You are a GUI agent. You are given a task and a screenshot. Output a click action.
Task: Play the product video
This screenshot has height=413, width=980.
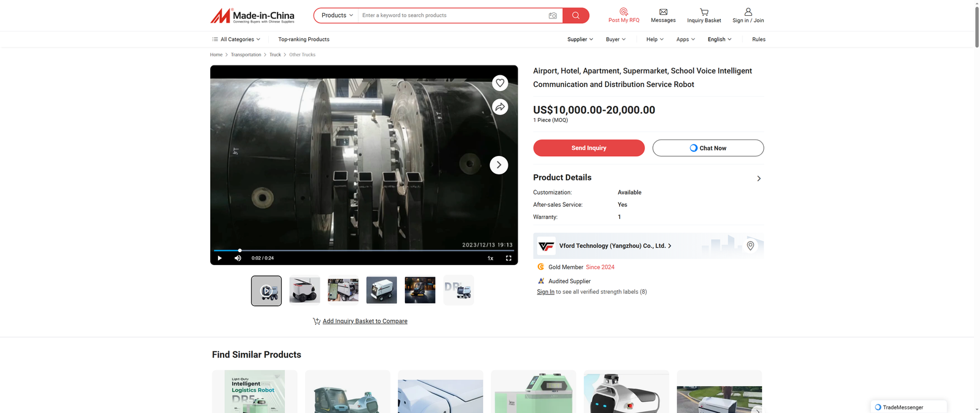coord(220,258)
